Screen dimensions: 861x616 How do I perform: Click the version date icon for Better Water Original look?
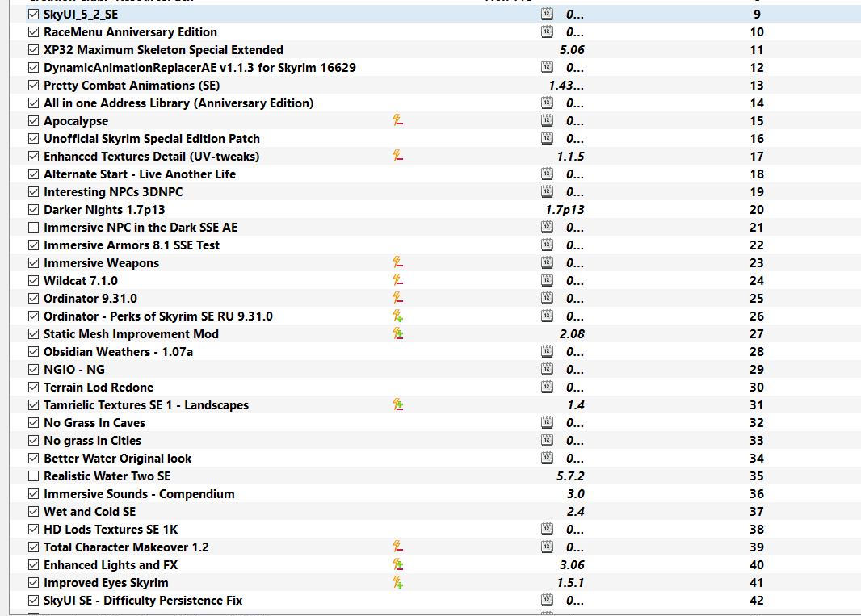point(547,458)
